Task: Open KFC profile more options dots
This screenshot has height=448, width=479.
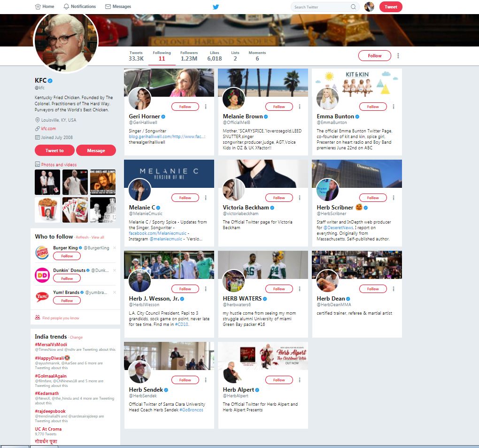Action: click(x=398, y=55)
